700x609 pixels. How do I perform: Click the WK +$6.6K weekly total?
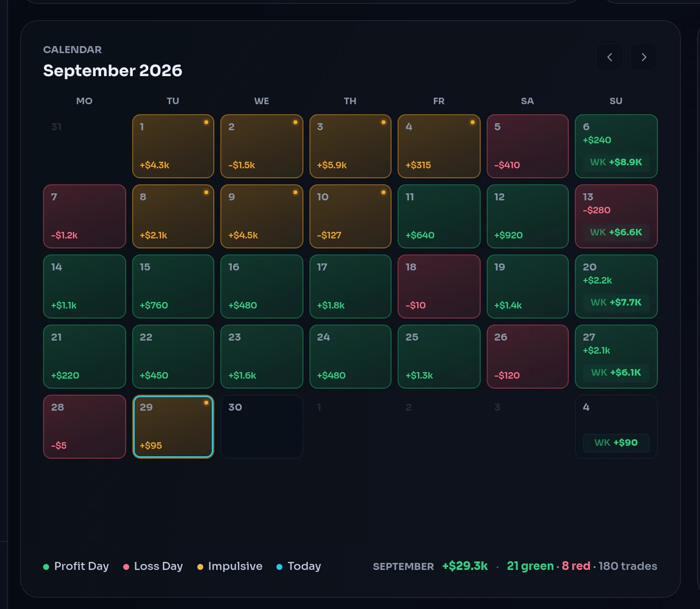pos(616,232)
